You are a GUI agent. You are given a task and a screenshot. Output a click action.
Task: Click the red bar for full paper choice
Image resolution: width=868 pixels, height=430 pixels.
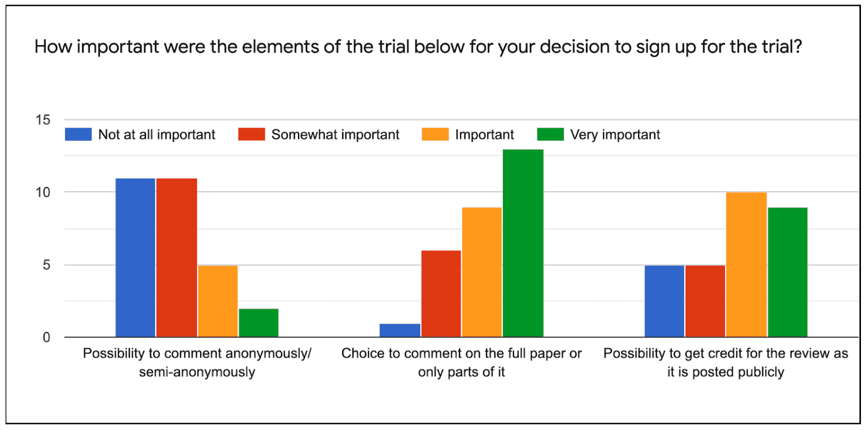tap(441, 294)
